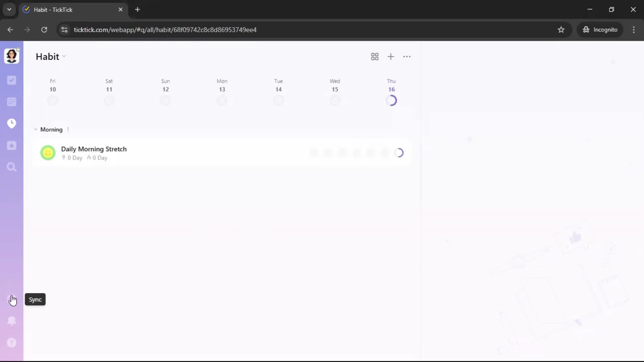Image resolution: width=644 pixels, height=362 pixels.
Task: Switch habit list to grid view
Action: click(375, 57)
